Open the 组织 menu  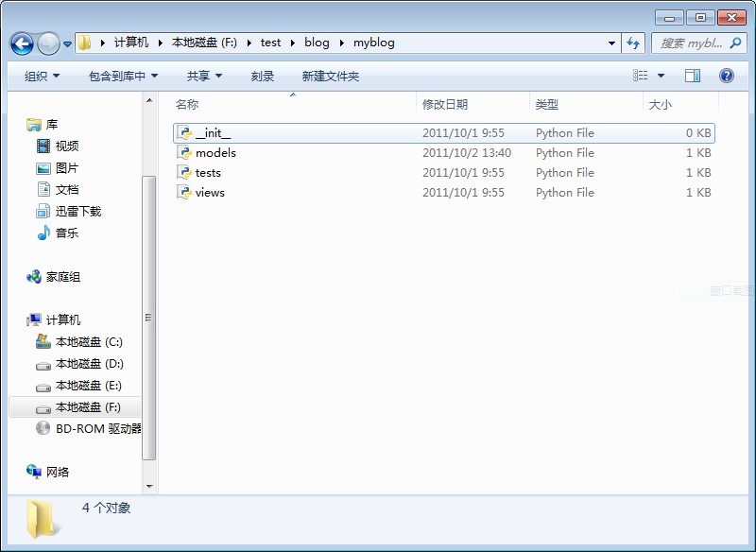click(42, 76)
